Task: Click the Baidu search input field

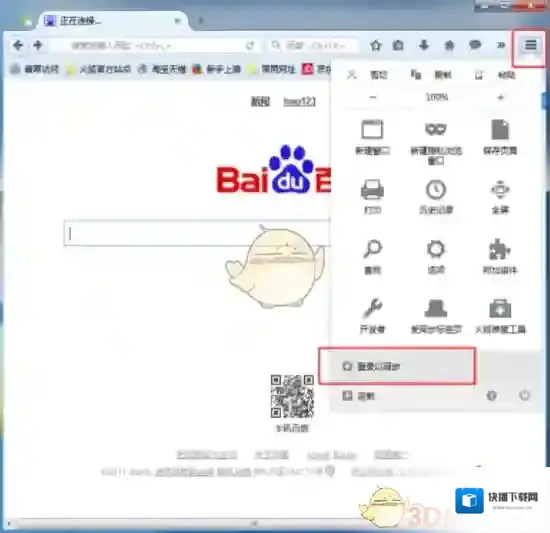Action: 196,233
